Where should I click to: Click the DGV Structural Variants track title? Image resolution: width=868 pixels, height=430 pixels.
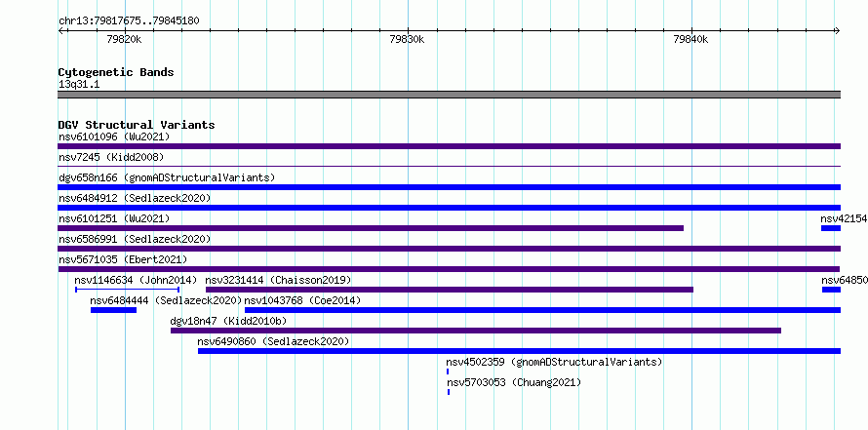(137, 125)
